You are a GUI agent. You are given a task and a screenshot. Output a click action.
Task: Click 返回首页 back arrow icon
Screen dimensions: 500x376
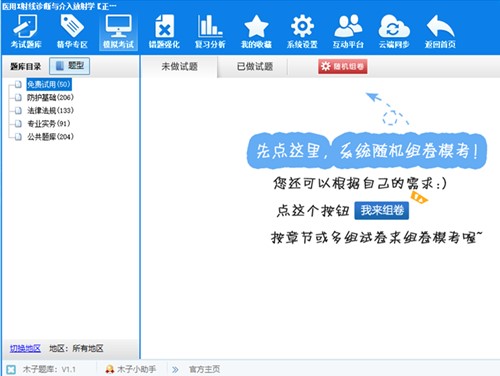pyautogui.click(x=440, y=32)
